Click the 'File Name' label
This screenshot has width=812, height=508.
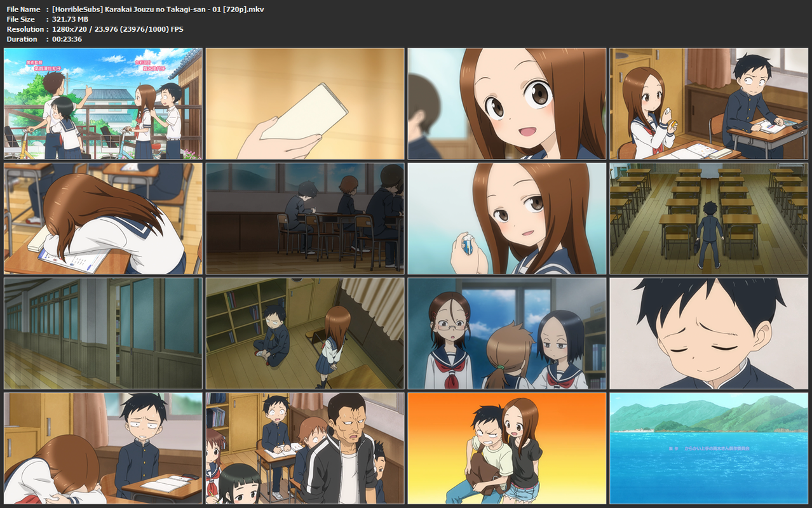pyautogui.click(x=24, y=9)
